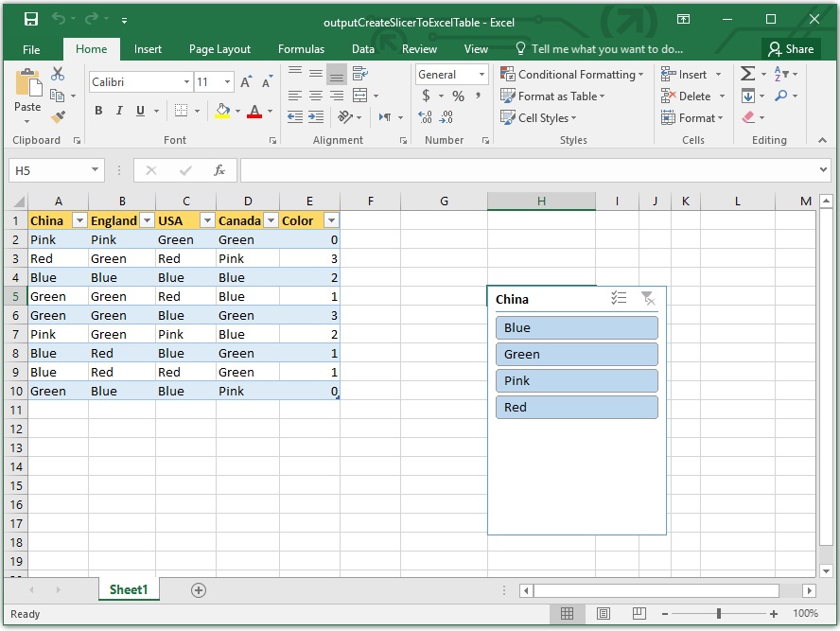This screenshot has height=631, width=840.
Task: Select Green in the China slicer
Action: point(576,354)
